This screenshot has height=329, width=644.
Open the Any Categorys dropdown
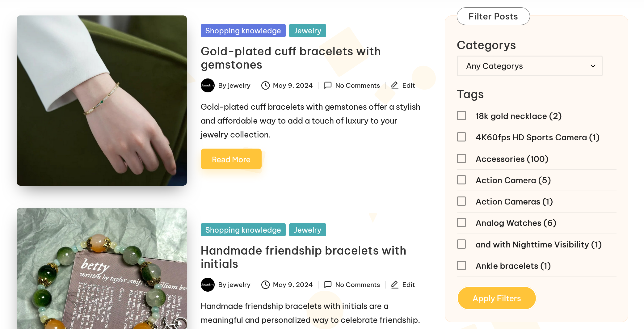click(529, 66)
